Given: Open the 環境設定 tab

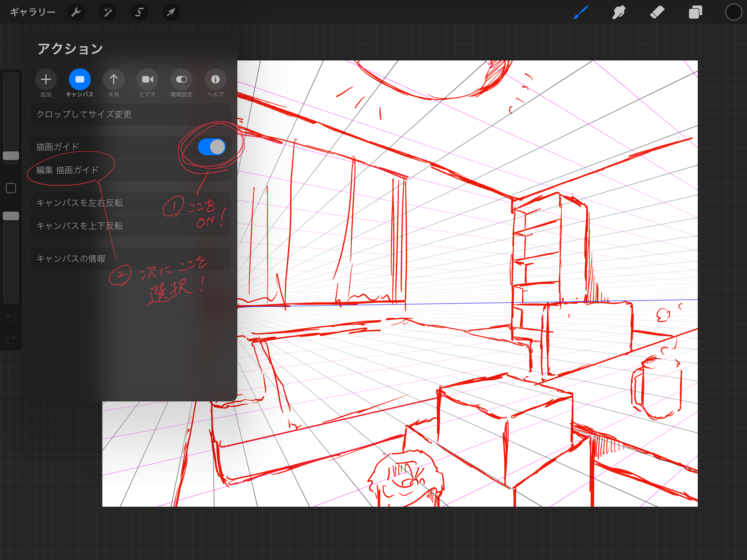Looking at the screenshot, I should click(x=181, y=83).
